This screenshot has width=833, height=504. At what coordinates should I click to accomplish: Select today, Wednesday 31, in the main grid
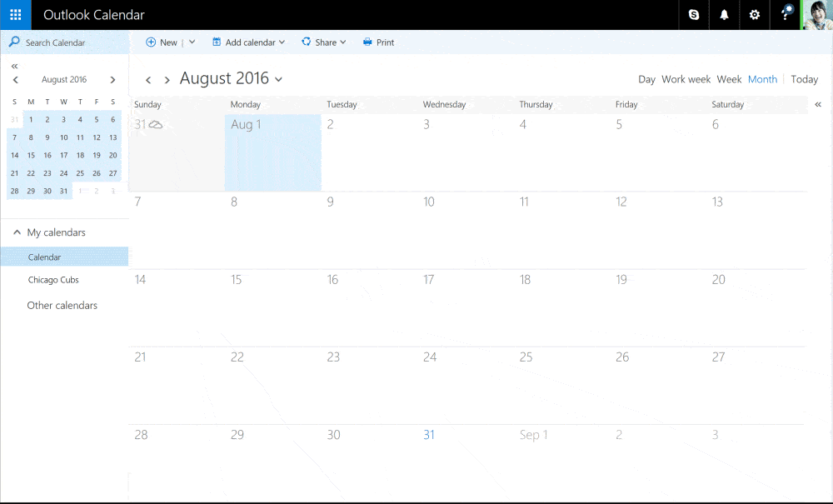click(x=466, y=462)
